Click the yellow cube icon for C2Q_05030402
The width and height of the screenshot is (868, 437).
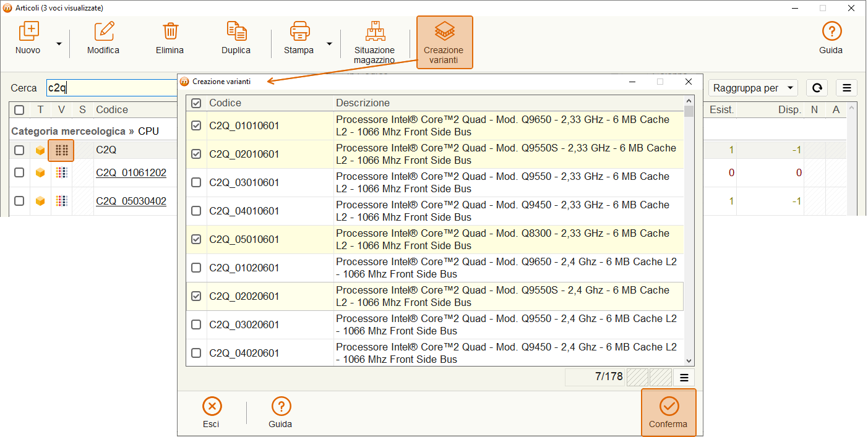(40, 201)
